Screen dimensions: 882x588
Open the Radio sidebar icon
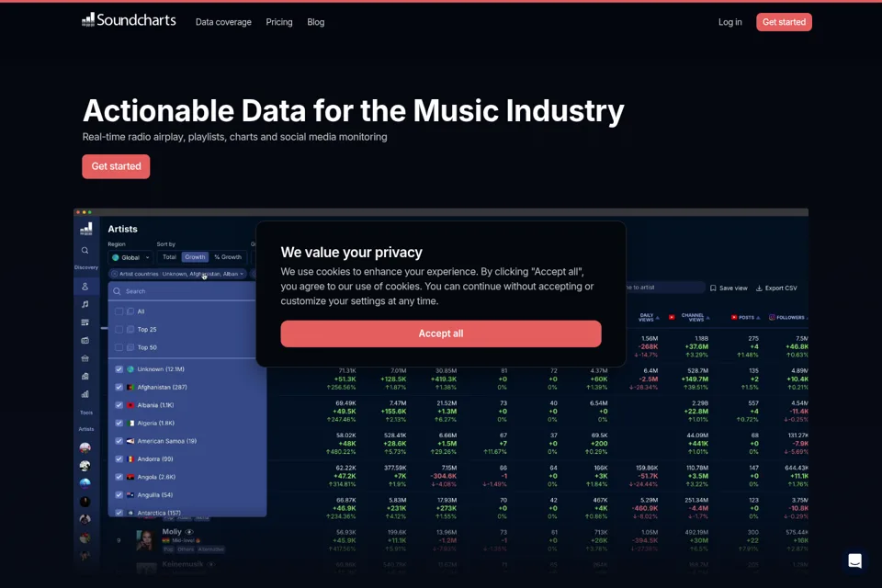[x=85, y=341]
